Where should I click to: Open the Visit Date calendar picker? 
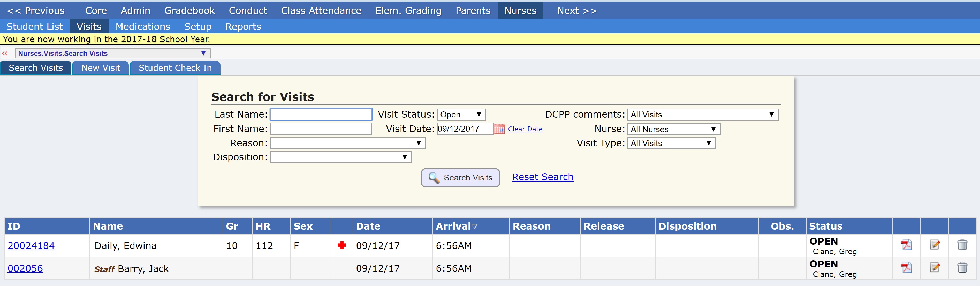(499, 129)
